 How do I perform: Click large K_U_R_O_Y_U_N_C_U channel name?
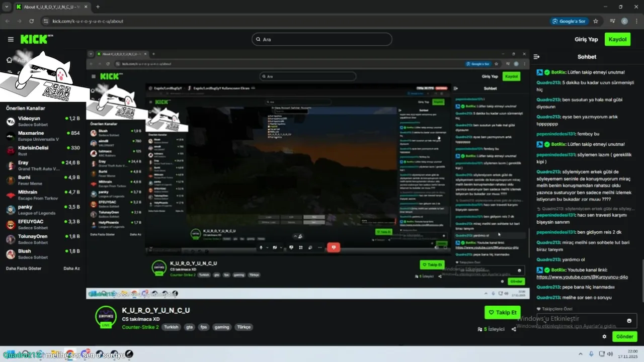[x=156, y=310]
